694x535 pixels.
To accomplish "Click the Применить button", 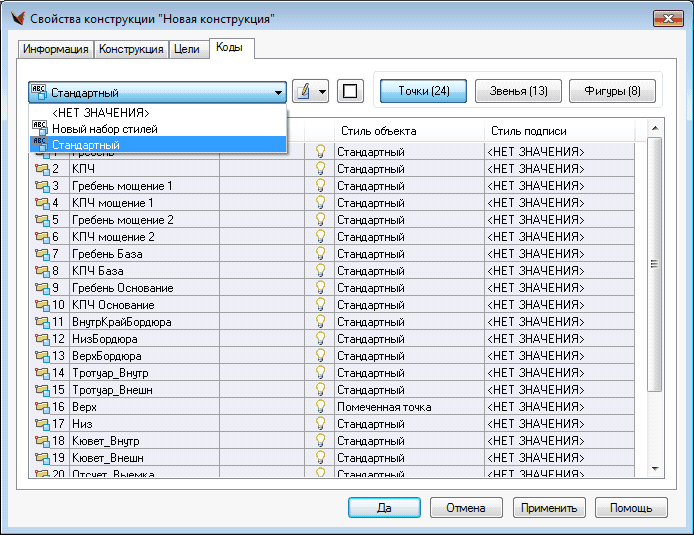I will pos(549,508).
